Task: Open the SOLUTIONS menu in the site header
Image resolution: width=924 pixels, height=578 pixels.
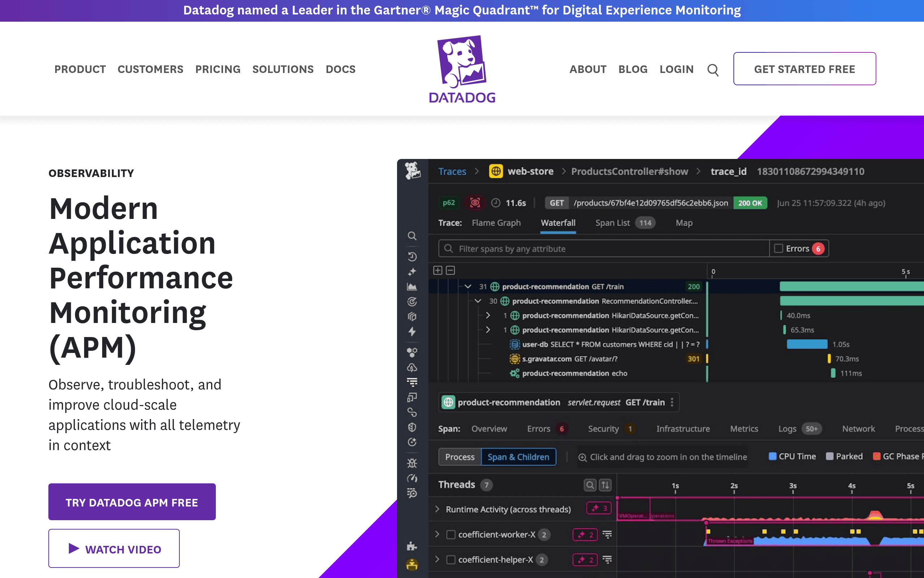Action: 283,69
